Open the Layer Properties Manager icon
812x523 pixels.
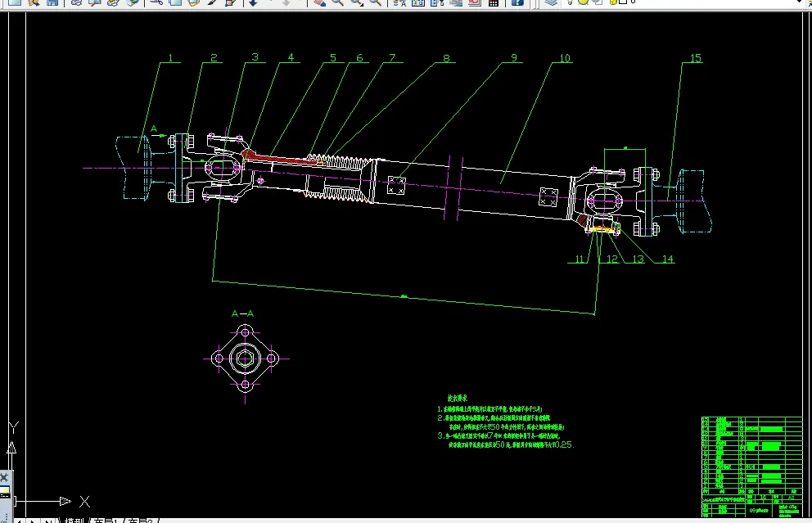click(x=551, y=2)
